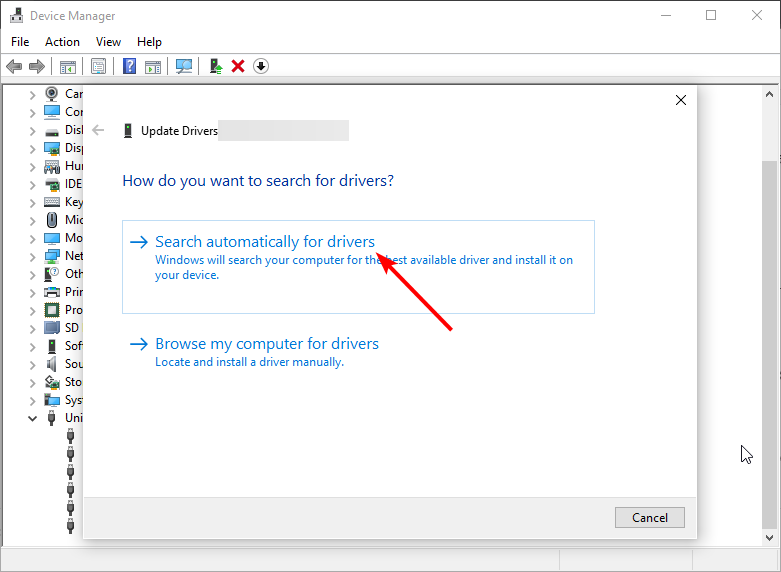Select the printer icon of the Print queues row
The height and width of the screenshot is (572, 781).
(x=52, y=292)
